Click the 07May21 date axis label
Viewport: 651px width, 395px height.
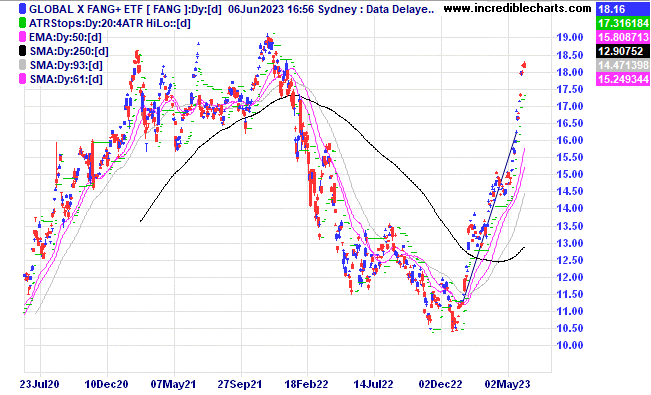click(173, 384)
